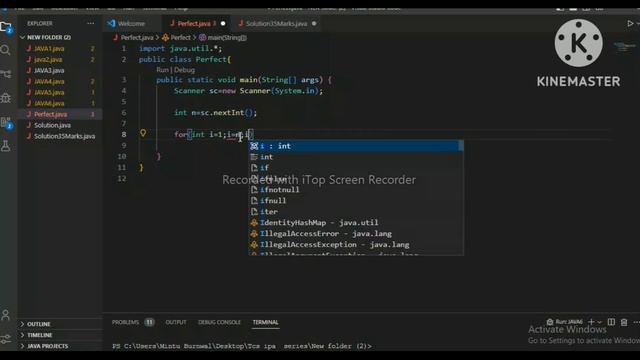640x360 pixels.
Task: Click the Explorer more actions ellipsis
Action: [x=90, y=24]
